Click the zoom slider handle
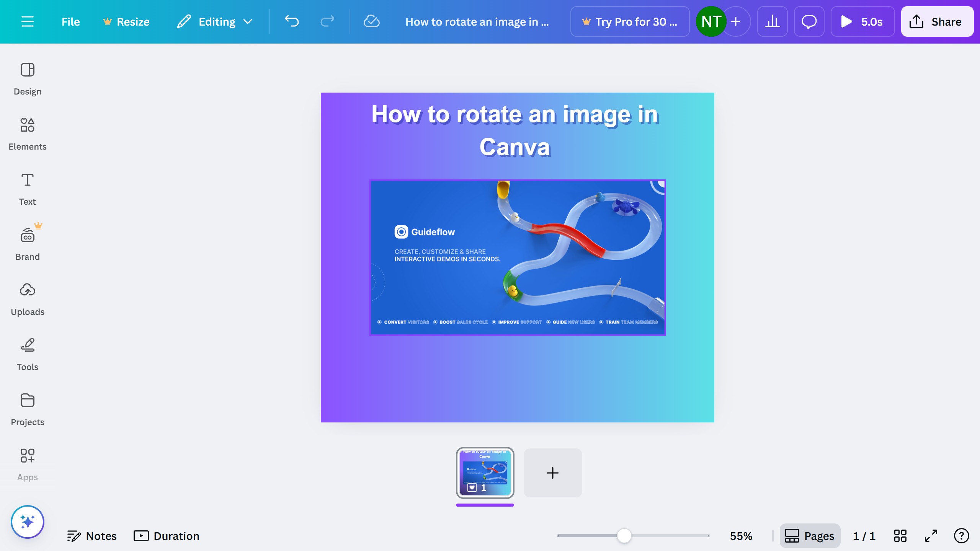Image resolution: width=980 pixels, height=551 pixels. pos(624,536)
